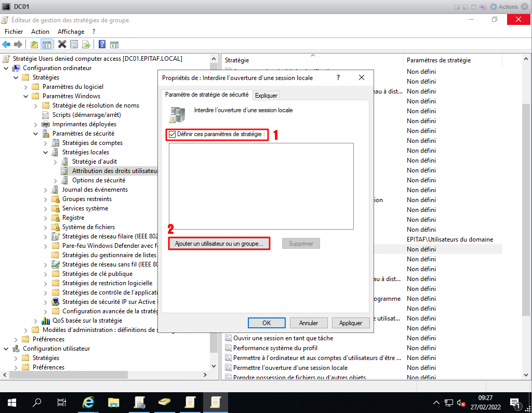Select 'Options de sécurité' in the tree
532x413 pixels.
[x=98, y=180]
